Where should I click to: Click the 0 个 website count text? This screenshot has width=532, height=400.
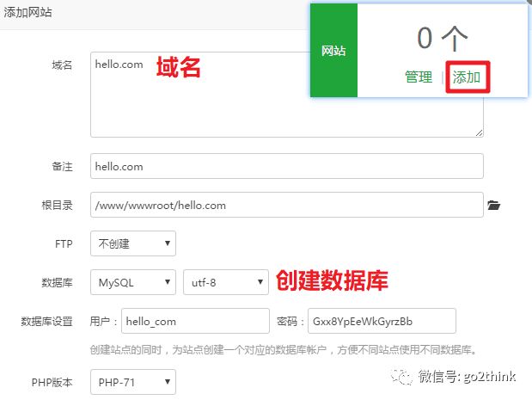tap(442, 38)
